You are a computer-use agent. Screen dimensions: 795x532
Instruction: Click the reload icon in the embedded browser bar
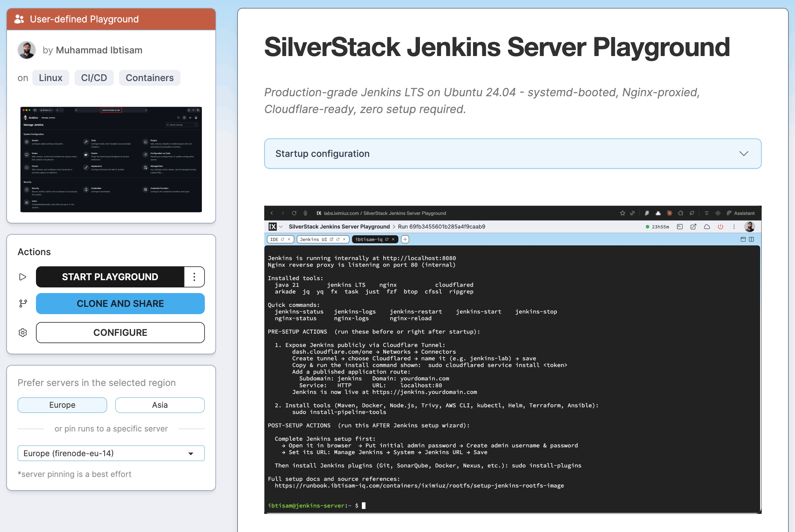[x=294, y=213]
